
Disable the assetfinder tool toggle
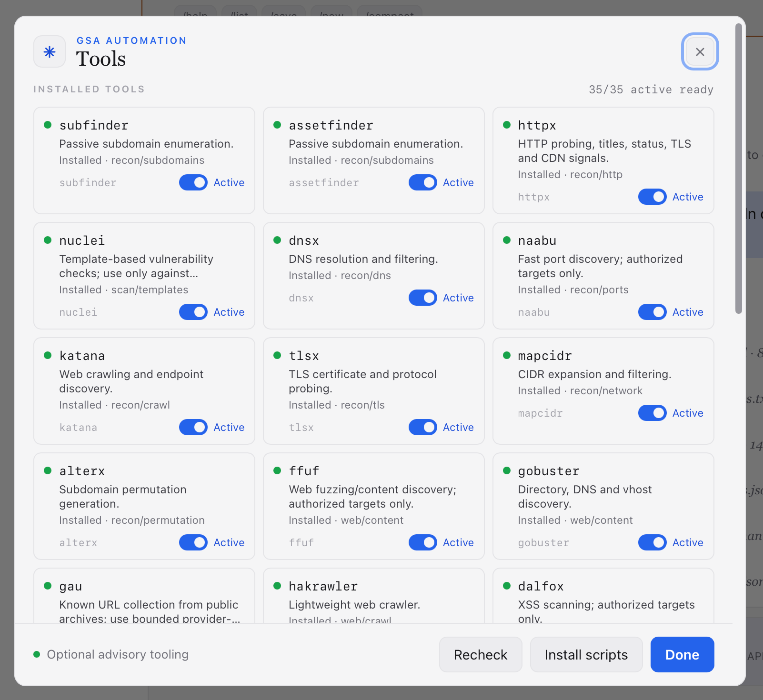pyautogui.click(x=423, y=182)
